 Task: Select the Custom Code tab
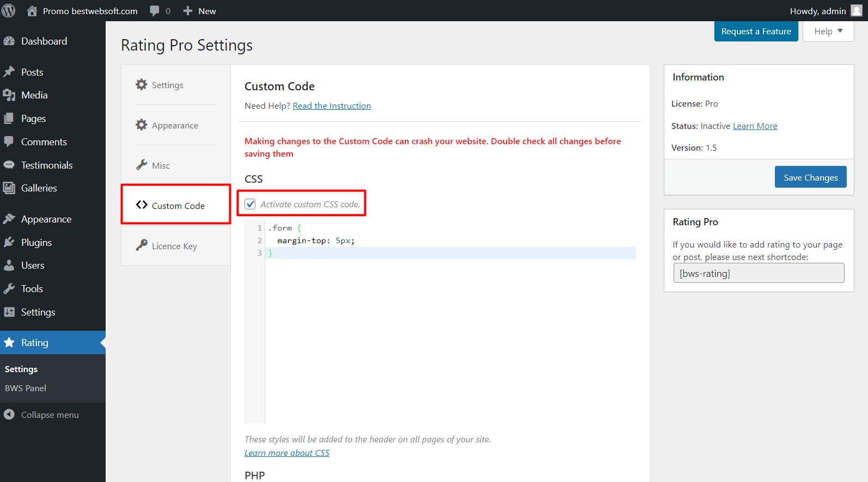click(x=175, y=205)
